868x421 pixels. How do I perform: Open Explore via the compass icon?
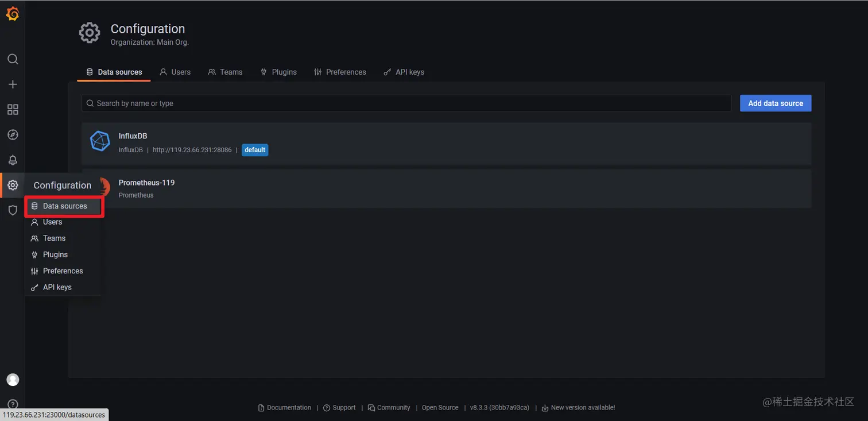click(x=13, y=135)
